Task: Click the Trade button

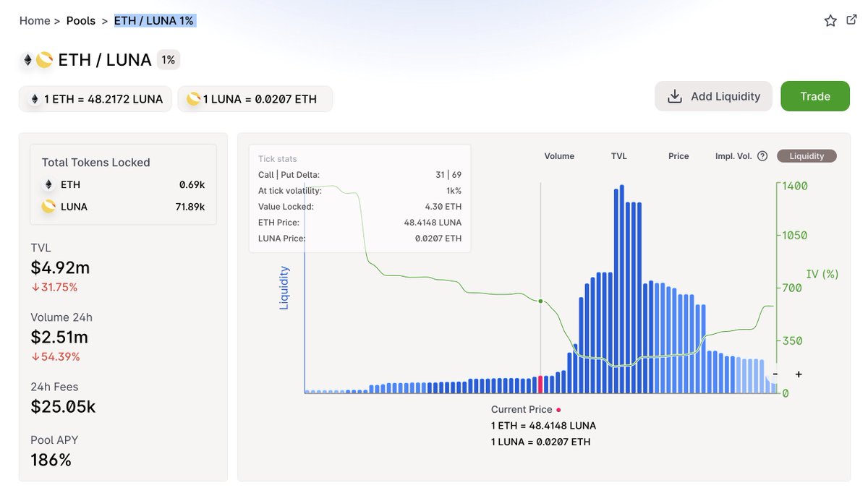Action: pyautogui.click(x=815, y=96)
